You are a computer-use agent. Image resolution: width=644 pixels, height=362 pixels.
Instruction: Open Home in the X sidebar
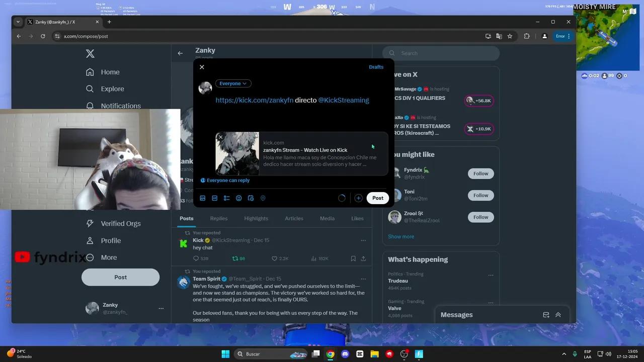coord(103,72)
